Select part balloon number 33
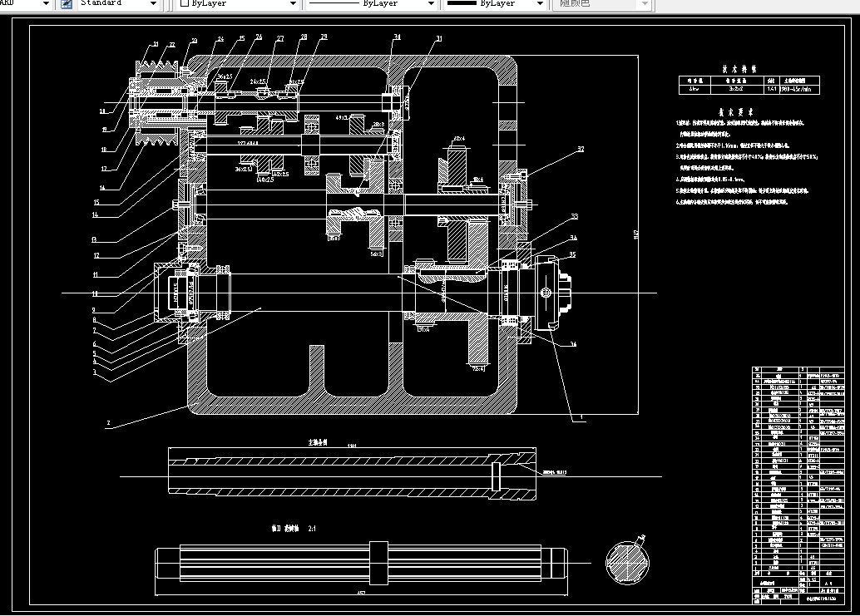Viewport: 860px width, 616px height. coord(574,216)
